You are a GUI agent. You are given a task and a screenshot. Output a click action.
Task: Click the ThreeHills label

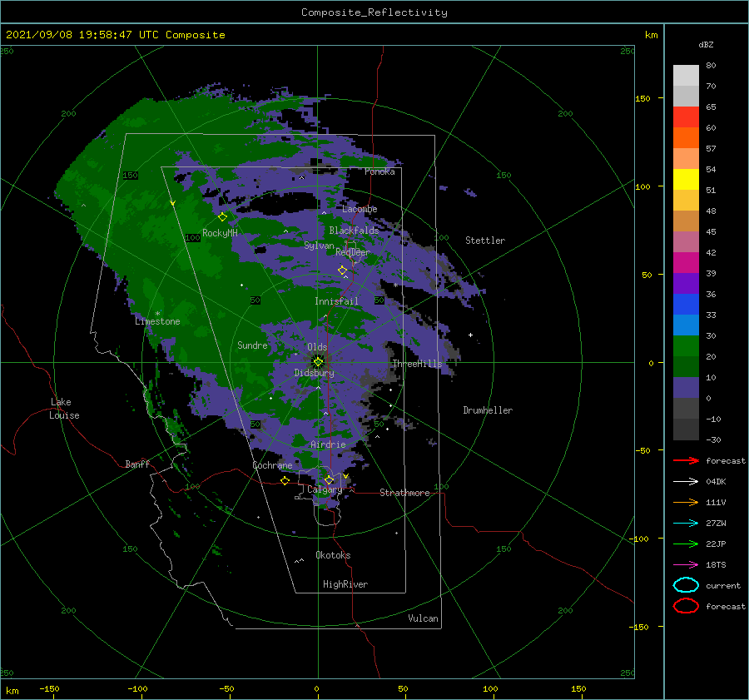417,364
